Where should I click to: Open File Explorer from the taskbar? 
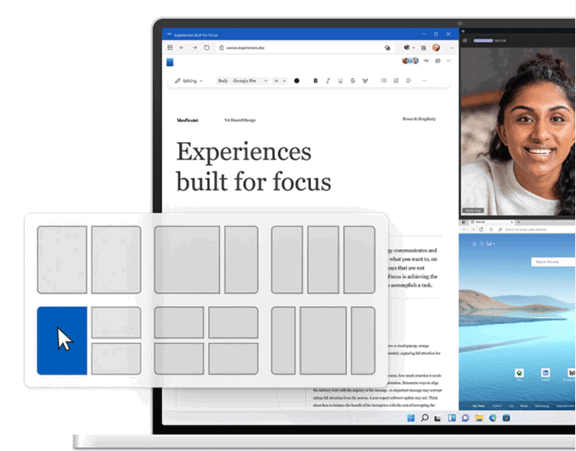pos(479,418)
